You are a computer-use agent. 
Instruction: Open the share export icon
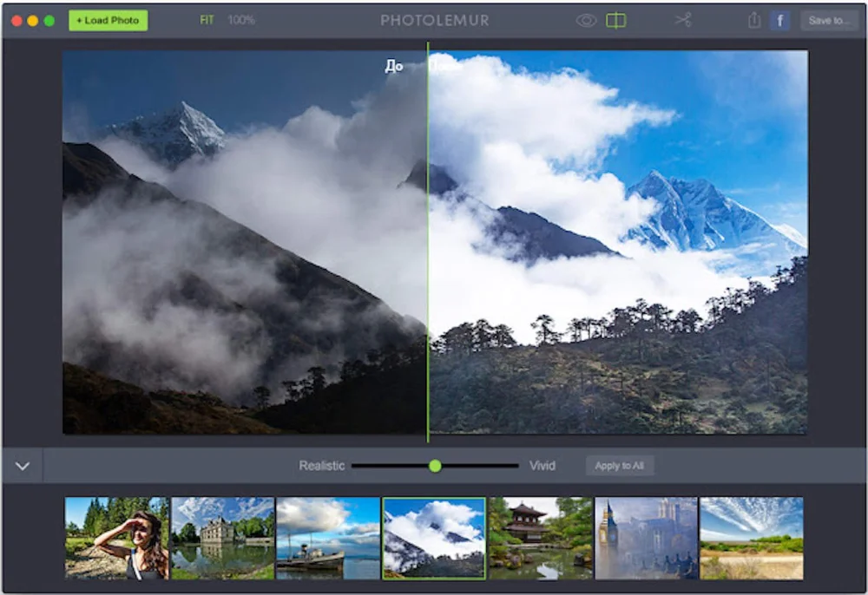754,21
